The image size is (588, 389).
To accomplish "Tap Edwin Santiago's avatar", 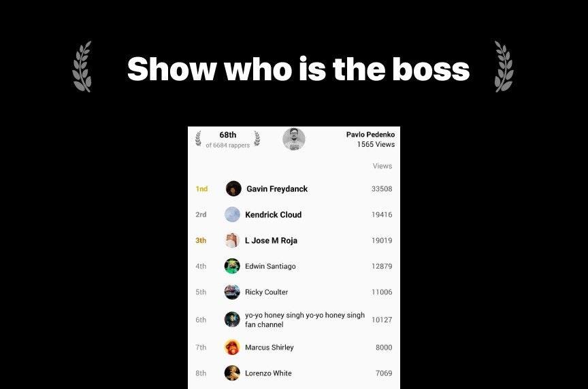I will 232,266.
